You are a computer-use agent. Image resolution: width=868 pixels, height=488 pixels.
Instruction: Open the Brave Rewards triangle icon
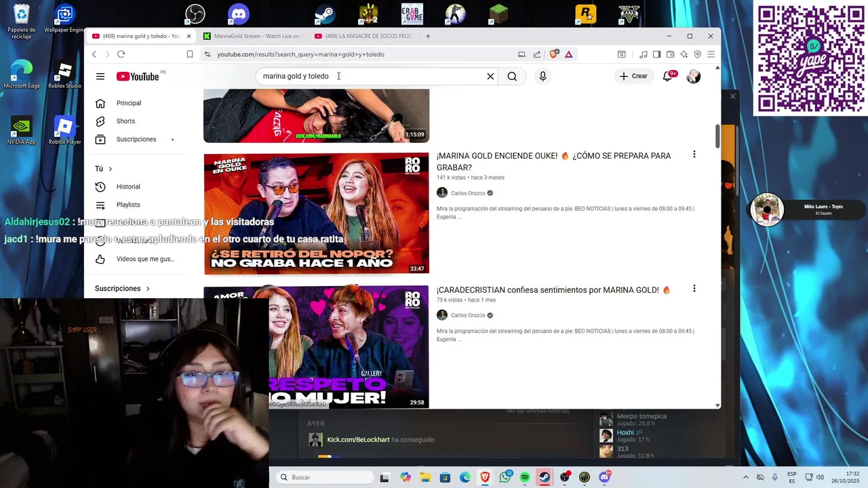pyautogui.click(x=569, y=54)
